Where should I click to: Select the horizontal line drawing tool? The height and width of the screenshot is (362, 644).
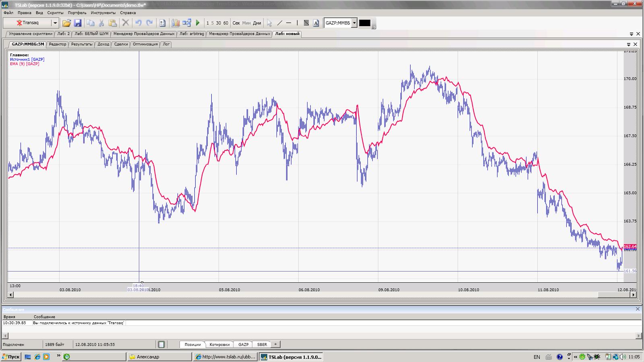[x=289, y=23]
